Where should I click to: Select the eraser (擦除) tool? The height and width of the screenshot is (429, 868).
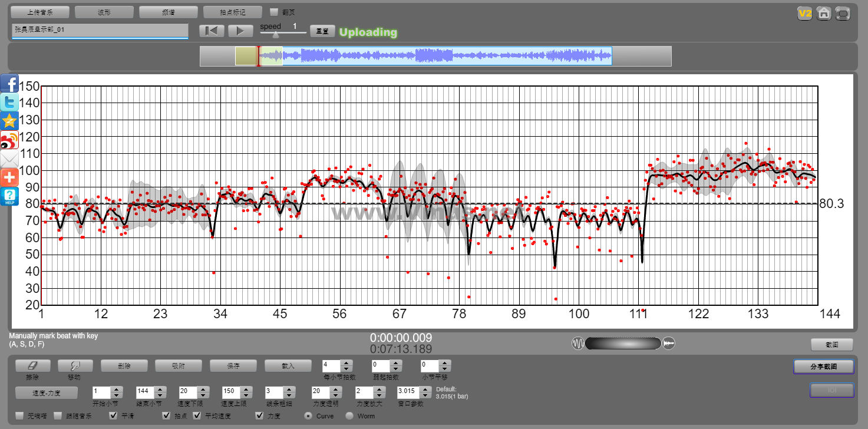[x=32, y=366]
